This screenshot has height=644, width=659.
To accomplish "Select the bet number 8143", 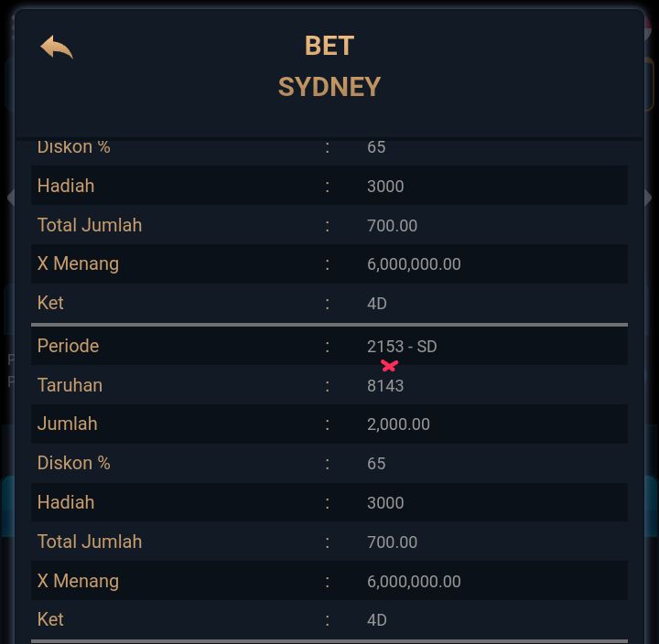I will [x=385, y=386].
